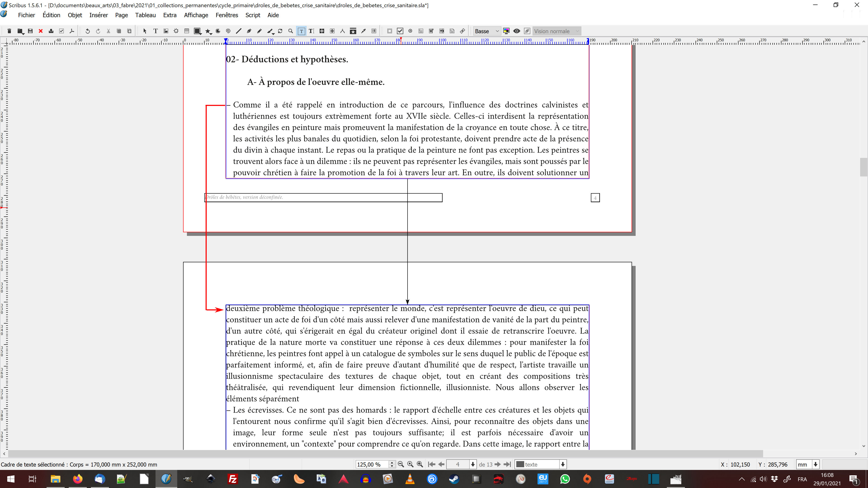Click the Link text frames tool
The image size is (868, 488).
[322, 31]
